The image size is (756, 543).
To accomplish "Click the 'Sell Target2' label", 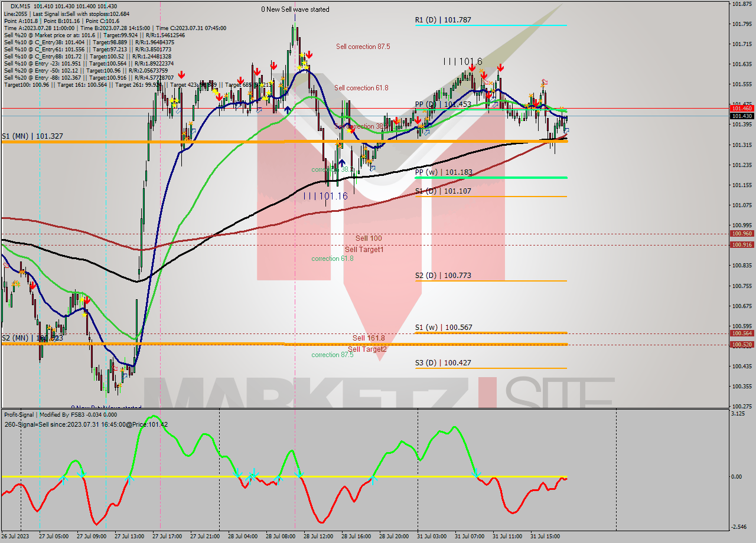I will (x=367, y=349).
